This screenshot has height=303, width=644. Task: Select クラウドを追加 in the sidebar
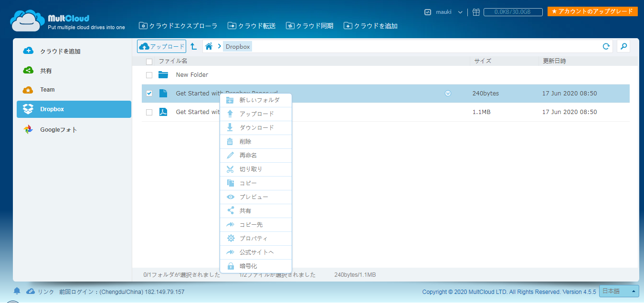(74, 51)
